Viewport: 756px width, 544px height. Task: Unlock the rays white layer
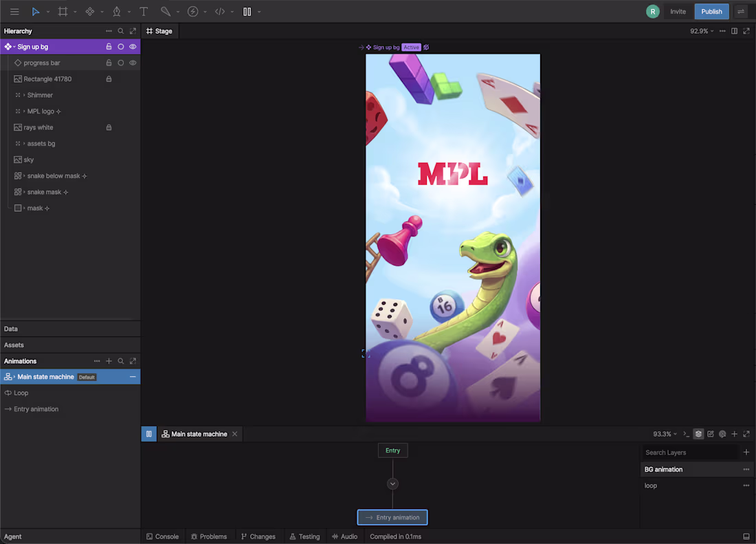109,127
